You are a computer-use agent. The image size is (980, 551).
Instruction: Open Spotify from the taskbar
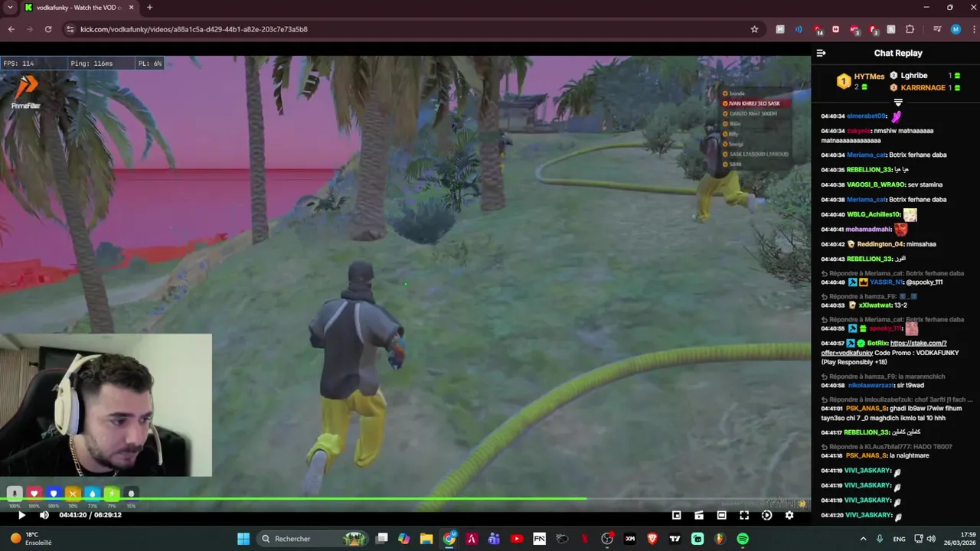[743, 539]
